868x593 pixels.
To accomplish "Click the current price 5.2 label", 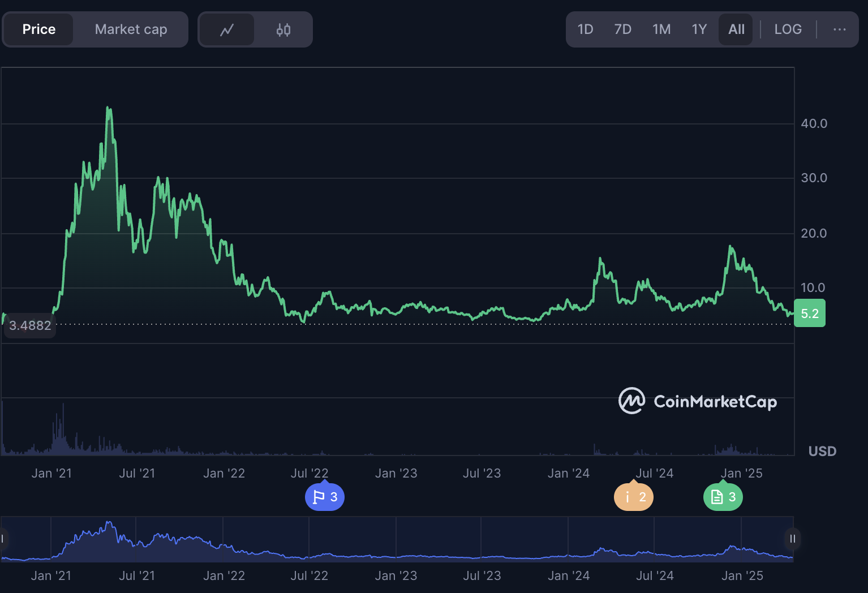I will (810, 313).
